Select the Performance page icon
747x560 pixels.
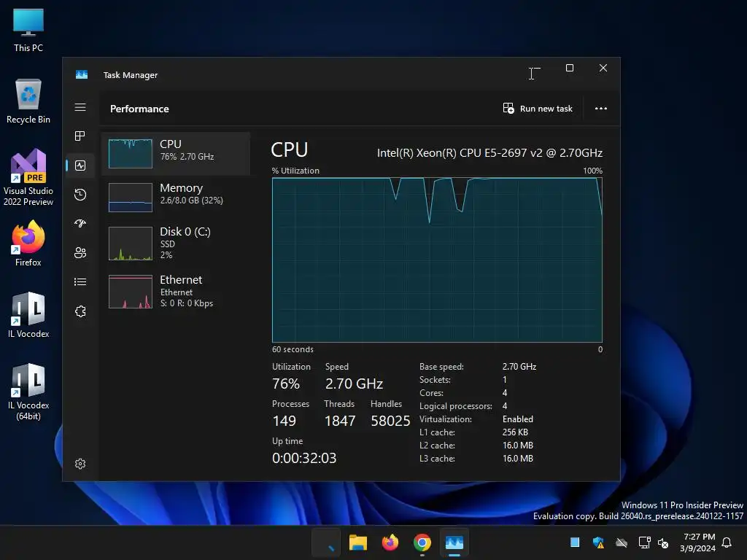tap(80, 166)
